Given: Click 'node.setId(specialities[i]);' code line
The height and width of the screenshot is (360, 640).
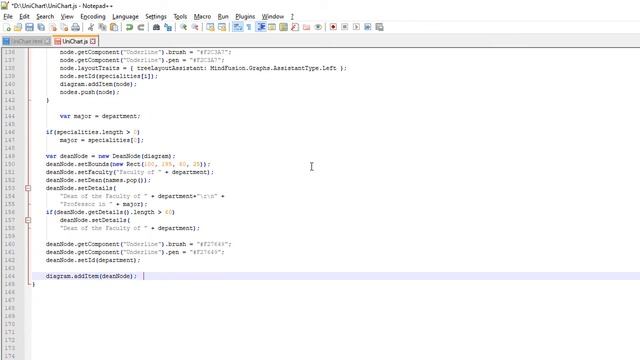Looking at the screenshot, I should (x=109, y=76).
